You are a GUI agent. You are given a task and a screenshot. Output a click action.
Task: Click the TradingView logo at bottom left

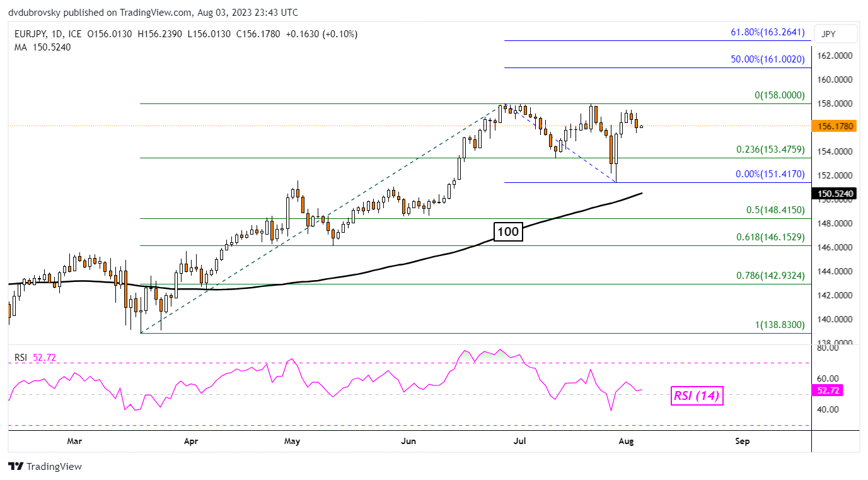pyautogui.click(x=45, y=467)
